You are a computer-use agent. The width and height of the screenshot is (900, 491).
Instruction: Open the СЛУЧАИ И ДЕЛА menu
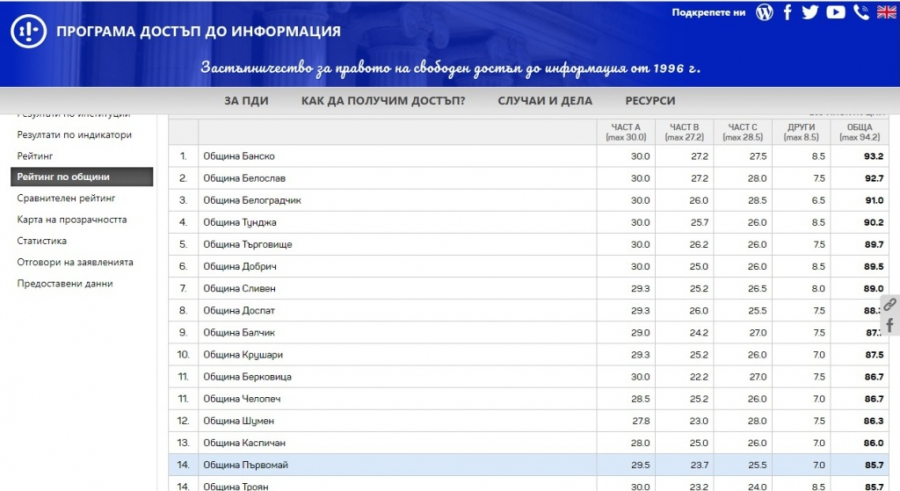click(x=545, y=100)
